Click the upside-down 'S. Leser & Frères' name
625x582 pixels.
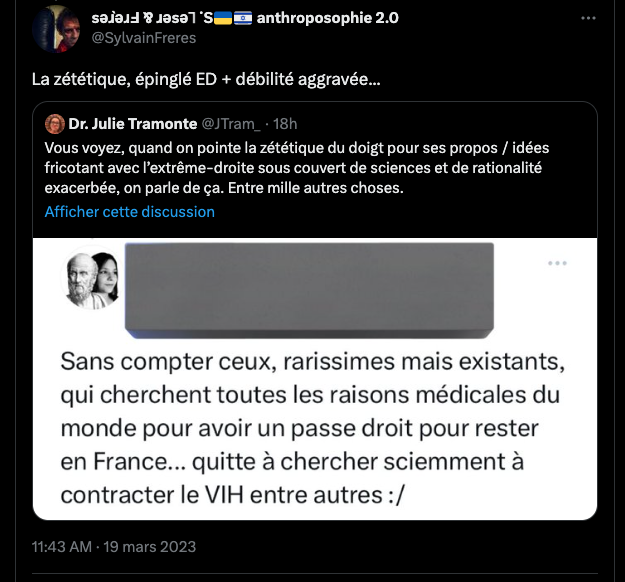[152, 18]
